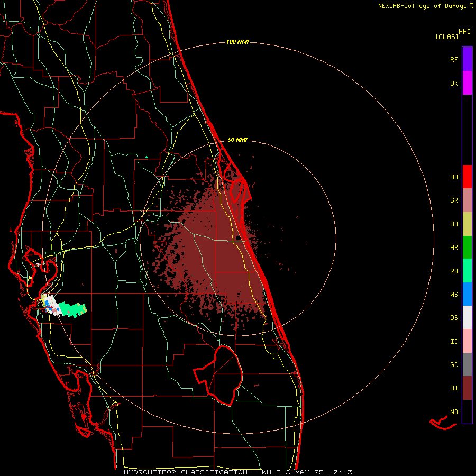Click the RF legend label

[454, 60]
